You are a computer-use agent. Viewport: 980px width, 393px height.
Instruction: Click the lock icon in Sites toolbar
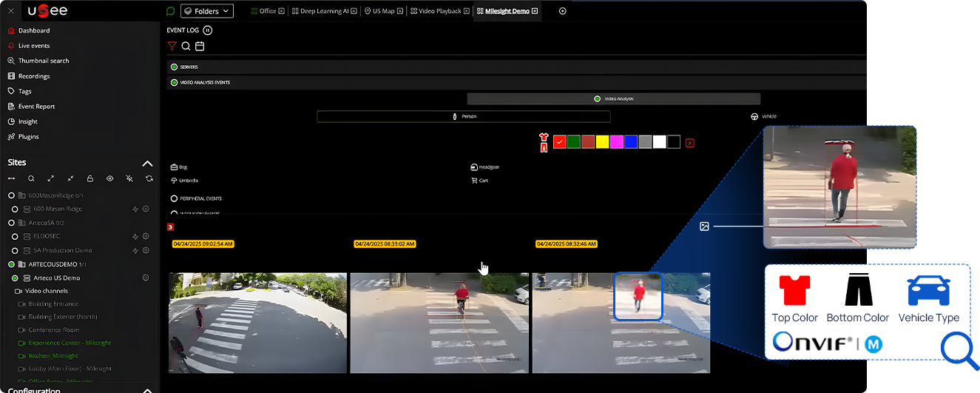90,178
